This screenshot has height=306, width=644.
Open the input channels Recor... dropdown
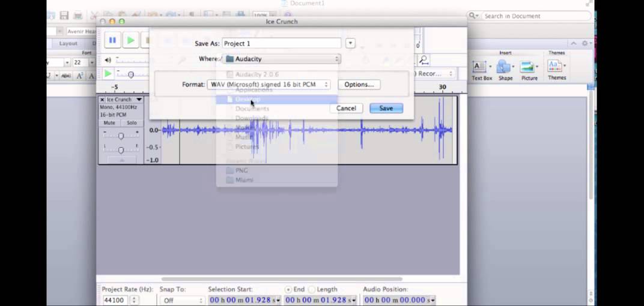pos(434,74)
